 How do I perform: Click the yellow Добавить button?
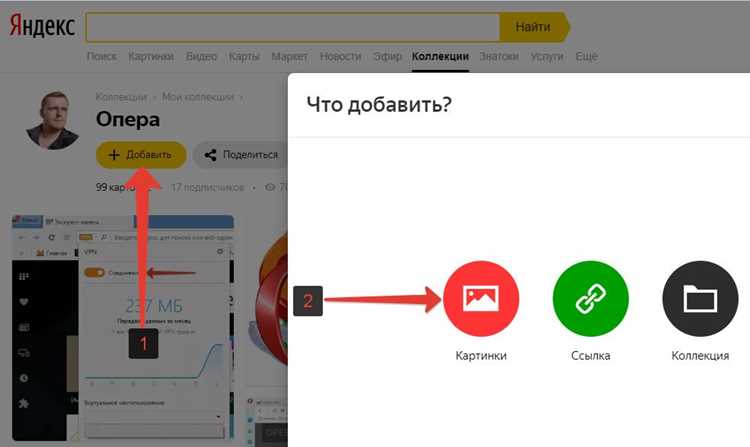141,155
